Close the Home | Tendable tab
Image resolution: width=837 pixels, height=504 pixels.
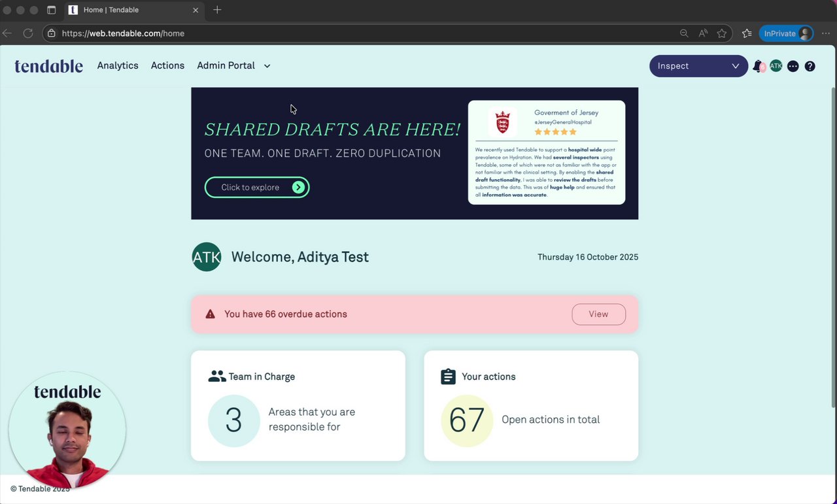(x=196, y=10)
